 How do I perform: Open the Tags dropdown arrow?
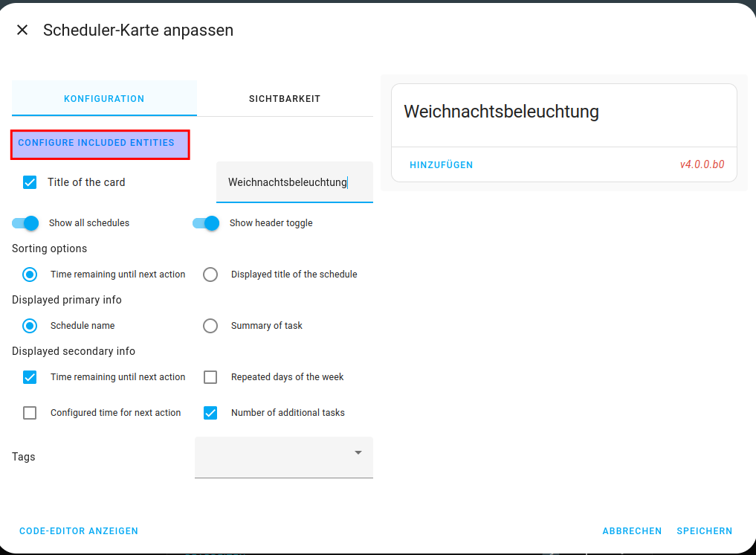point(358,452)
